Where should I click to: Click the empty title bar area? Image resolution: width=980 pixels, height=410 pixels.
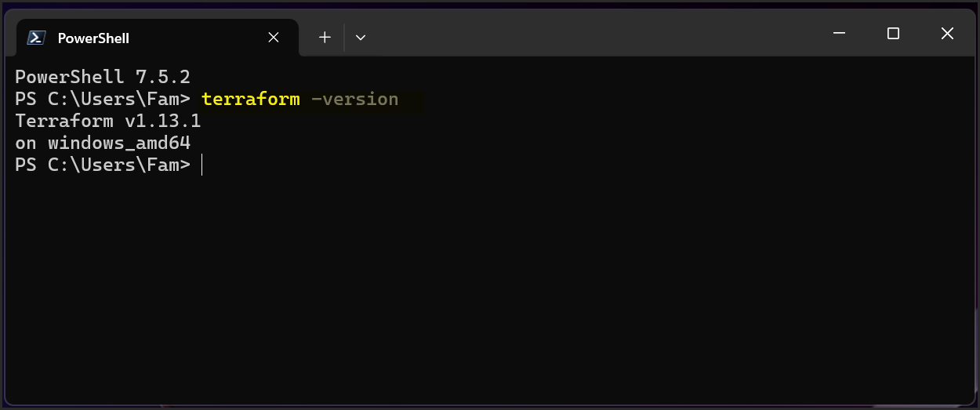[588, 35]
